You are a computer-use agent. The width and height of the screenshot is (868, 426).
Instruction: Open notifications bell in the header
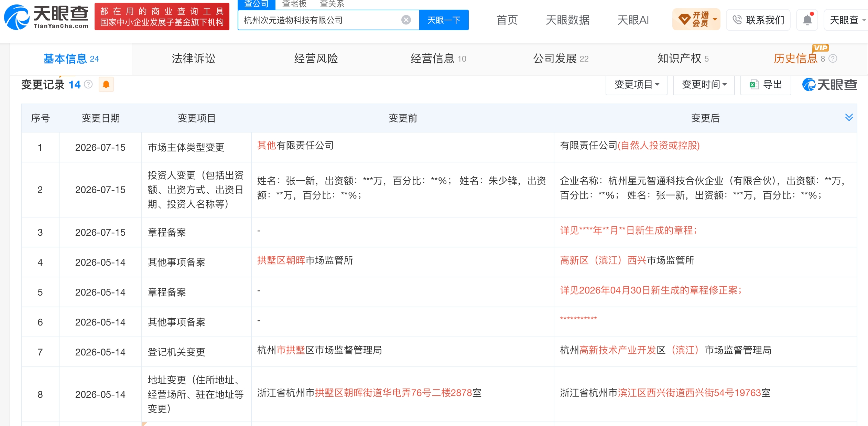click(807, 20)
